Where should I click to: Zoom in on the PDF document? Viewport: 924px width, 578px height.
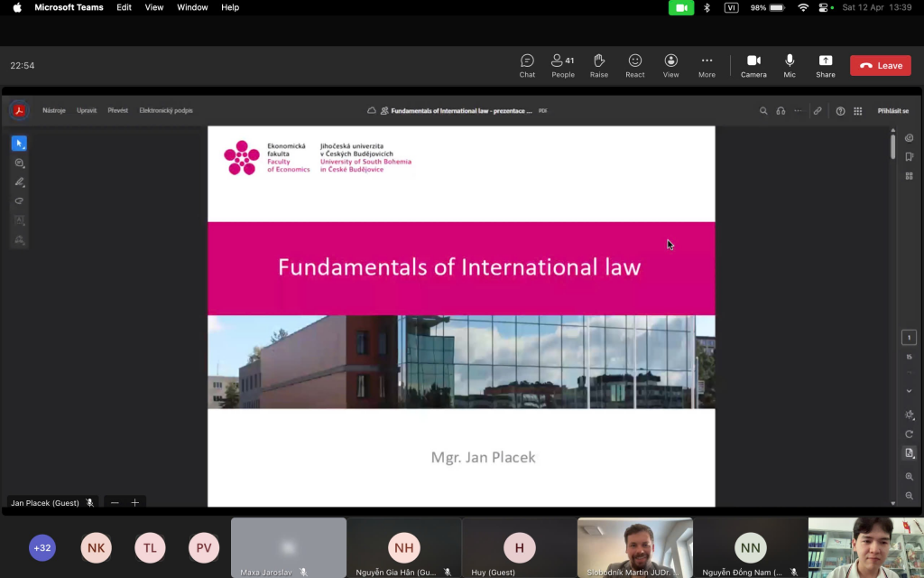click(x=909, y=477)
